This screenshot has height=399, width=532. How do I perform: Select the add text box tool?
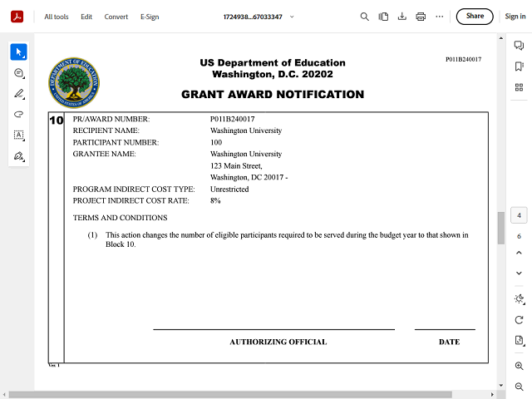(x=18, y=135)
